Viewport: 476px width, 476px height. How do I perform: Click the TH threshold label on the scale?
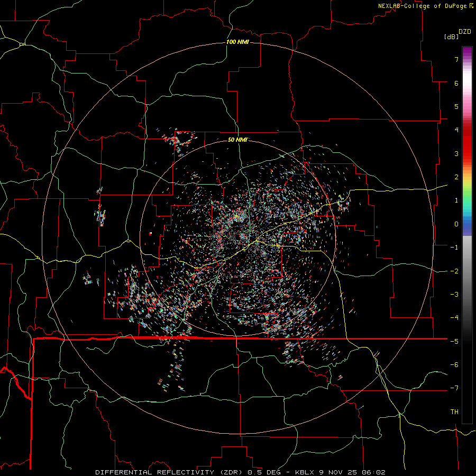454,412
